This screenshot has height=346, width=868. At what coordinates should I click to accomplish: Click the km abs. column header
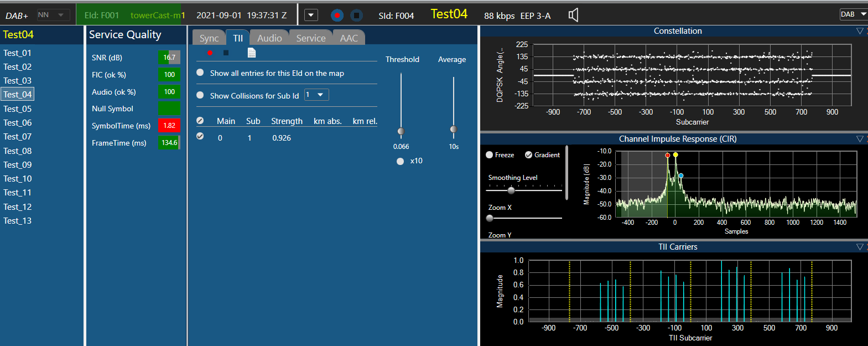pyautogui.click(x=328, y=121)
